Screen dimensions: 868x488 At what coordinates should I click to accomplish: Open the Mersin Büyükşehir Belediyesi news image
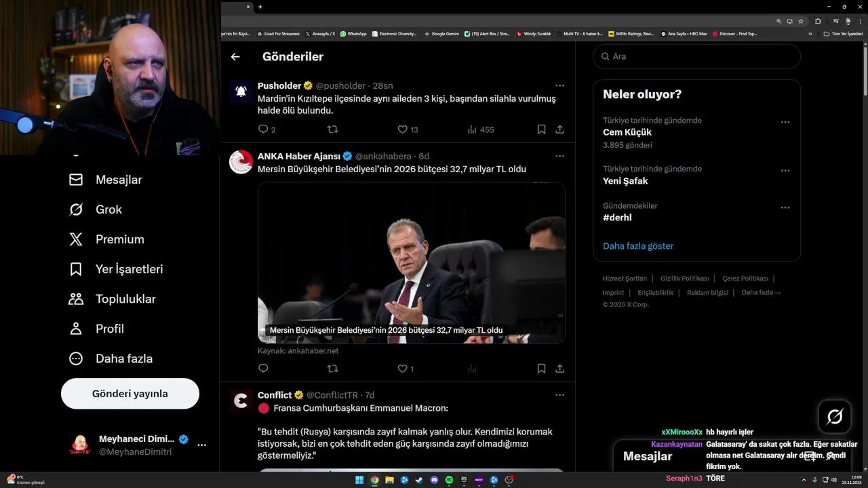point(412,262)
